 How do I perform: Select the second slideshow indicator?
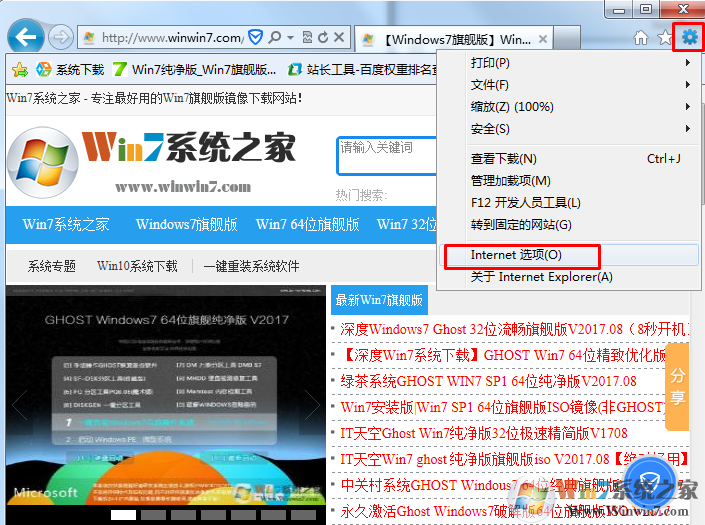(153, 515)
